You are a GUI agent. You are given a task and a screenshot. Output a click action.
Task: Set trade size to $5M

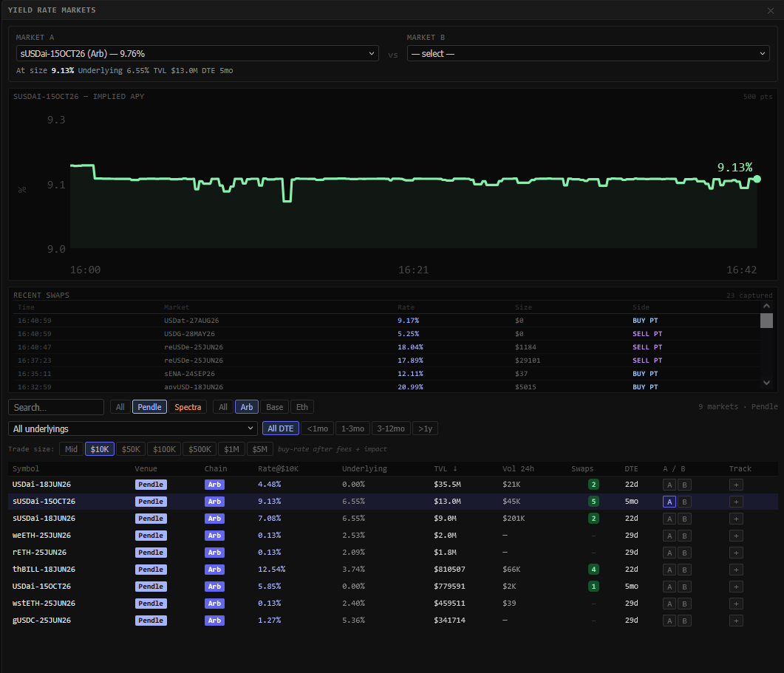point(260,449)
